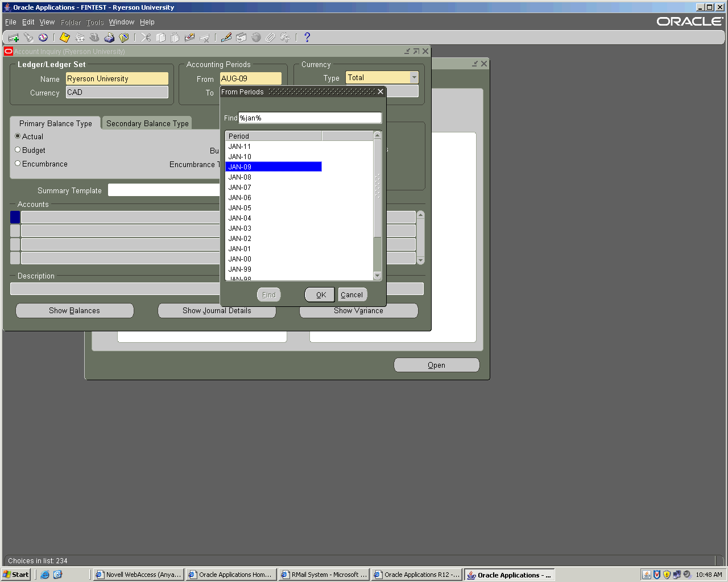
Task: Expand the Currency Type dropdown arrow
Action: (414, 77)
